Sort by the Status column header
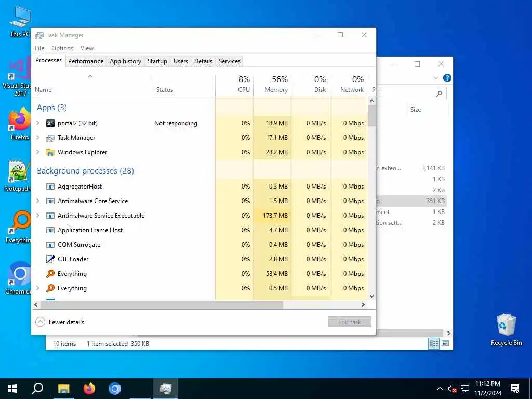This screenshot has height=399, width=532. (184, 85)
